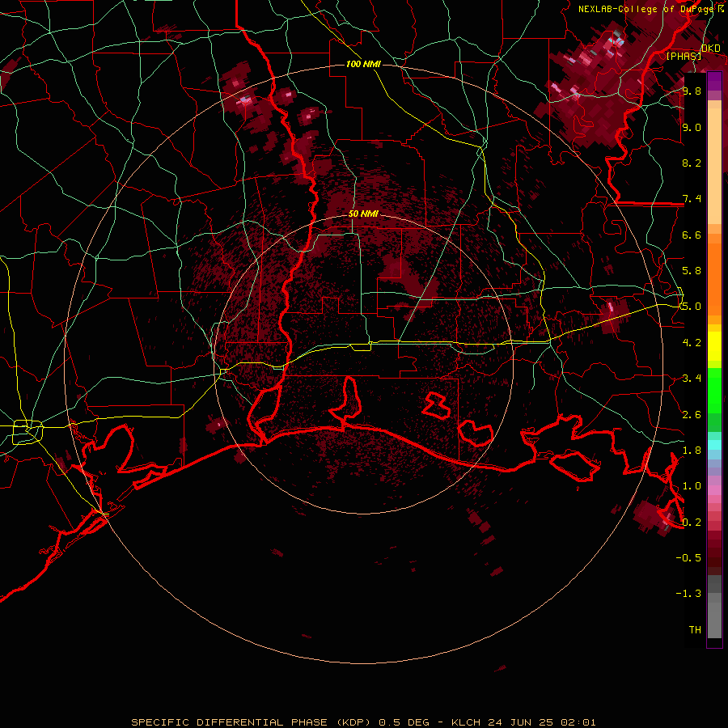The width and height of the screenshot is (728, 728).
Task: Pick the bright green segment of the color bar
Action: pos(714,390)
